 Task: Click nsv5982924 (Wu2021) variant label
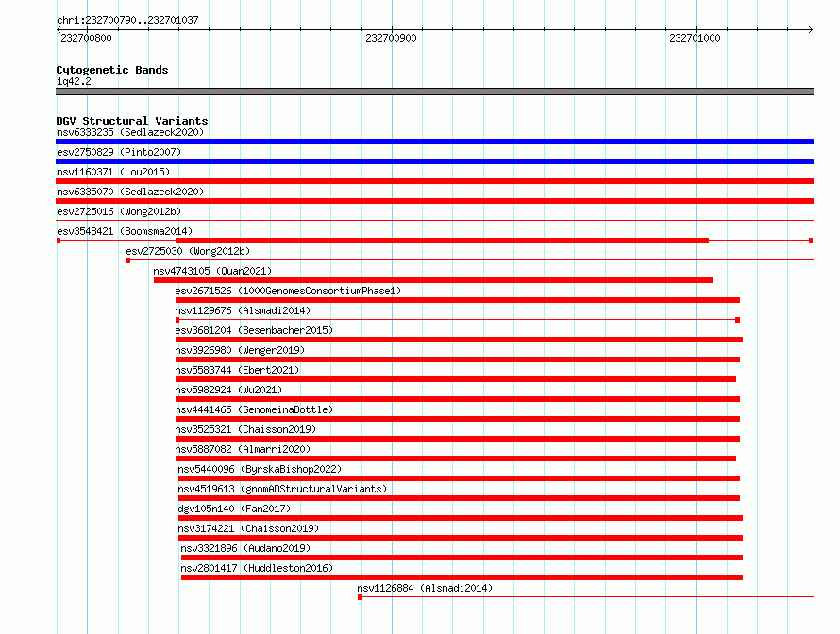(x=228, y=390)
